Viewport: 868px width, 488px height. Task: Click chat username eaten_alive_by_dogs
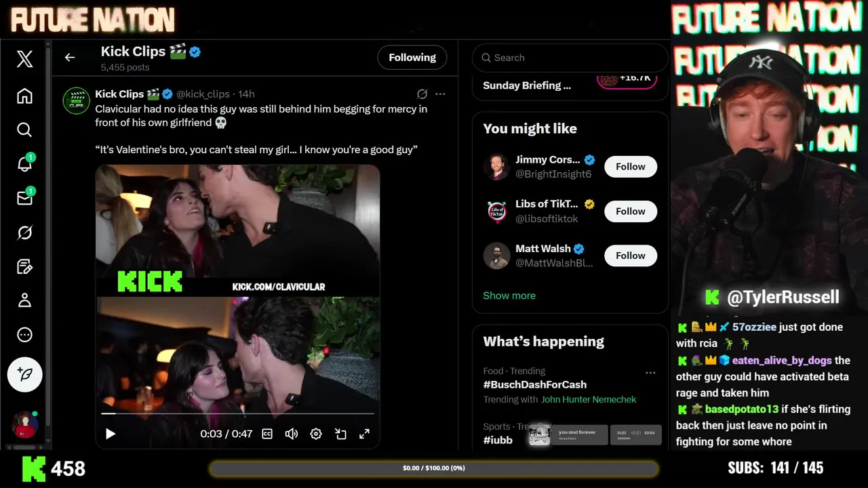(782, 361)
